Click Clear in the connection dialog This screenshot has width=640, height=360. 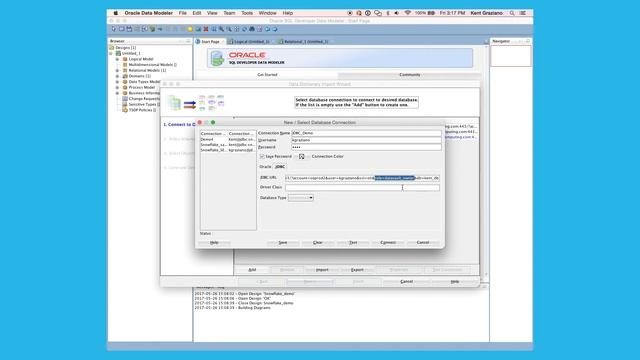[x=318, y=242]
